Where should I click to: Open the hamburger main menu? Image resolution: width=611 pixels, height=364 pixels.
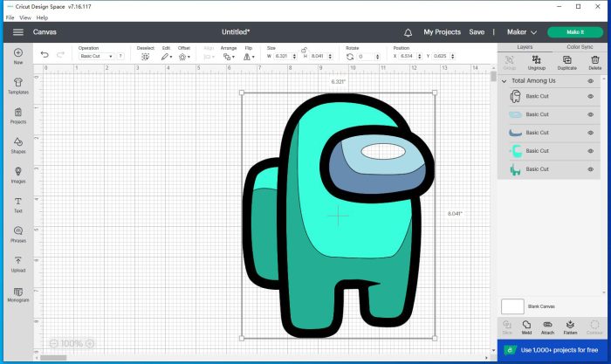18,32
